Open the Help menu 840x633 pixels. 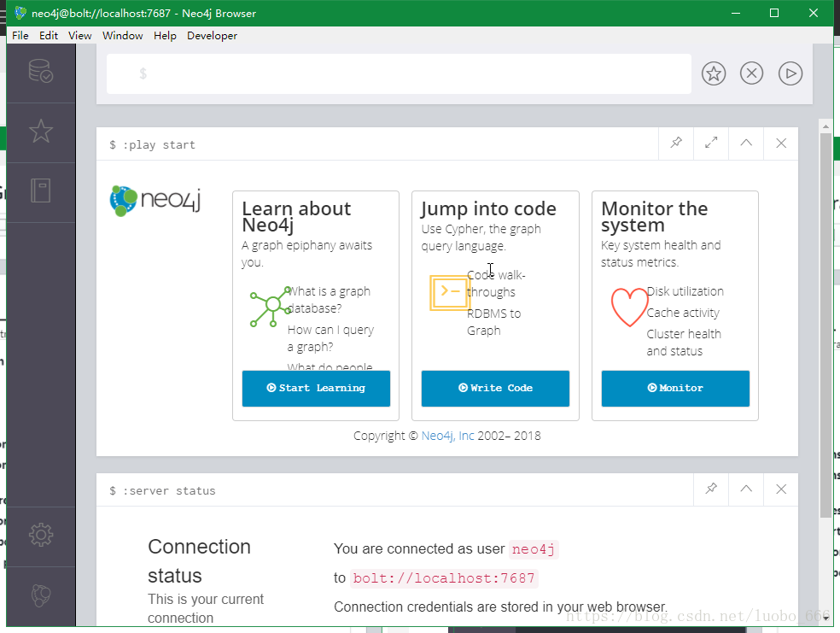pos(165,35)
